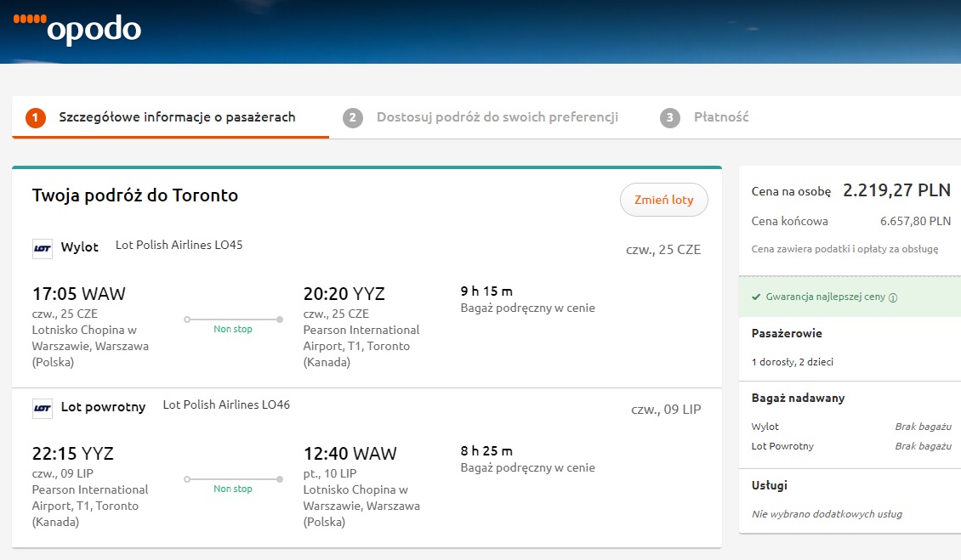This screenshot has width=961, height=560.
Task: Click the Opodo logo
Action: (77, 27)
